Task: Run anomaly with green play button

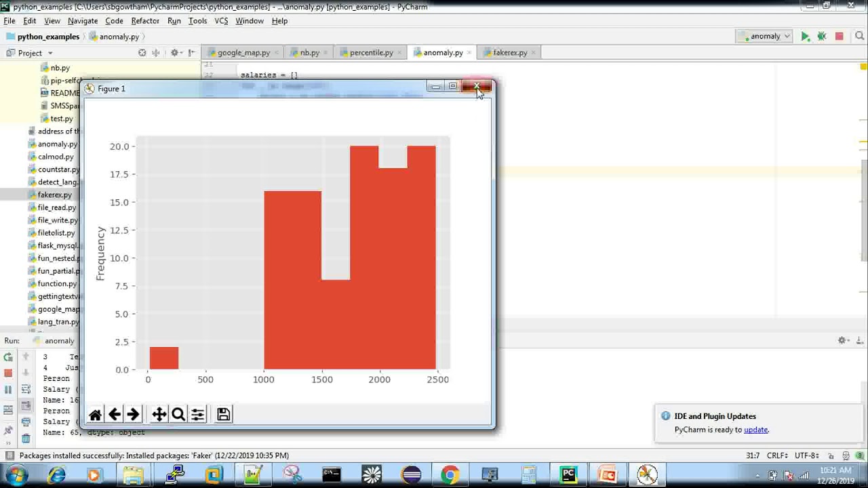Action: [x=805, y=37]
